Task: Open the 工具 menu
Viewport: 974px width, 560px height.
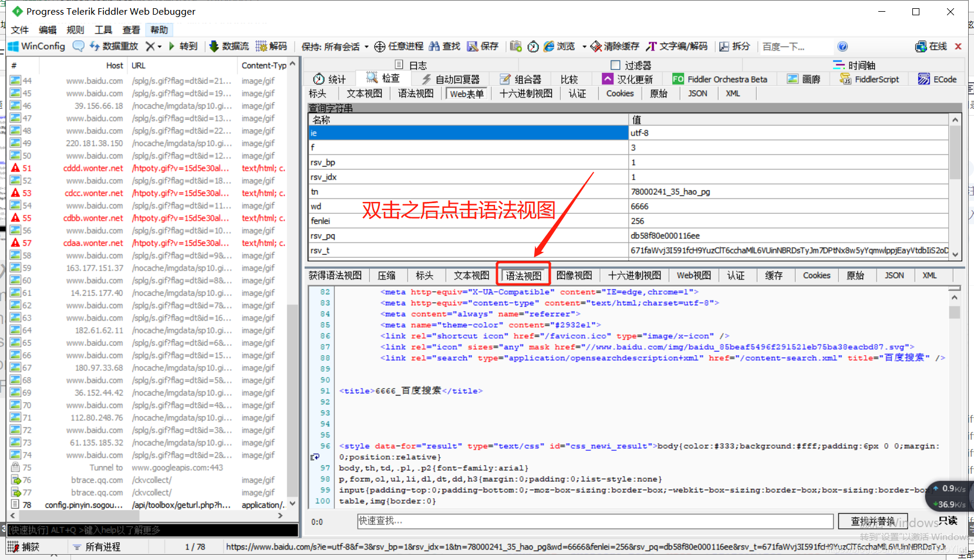Action: [103, 30]
